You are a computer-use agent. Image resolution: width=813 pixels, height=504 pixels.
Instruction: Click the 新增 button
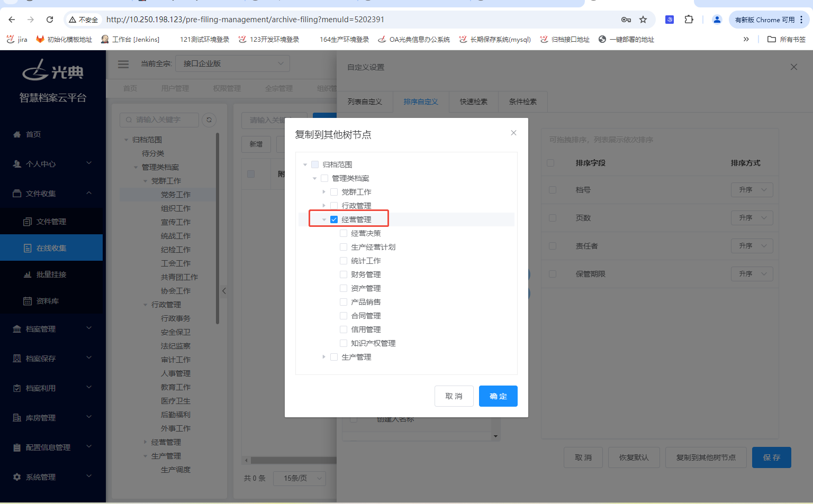[x=256, y=144]
